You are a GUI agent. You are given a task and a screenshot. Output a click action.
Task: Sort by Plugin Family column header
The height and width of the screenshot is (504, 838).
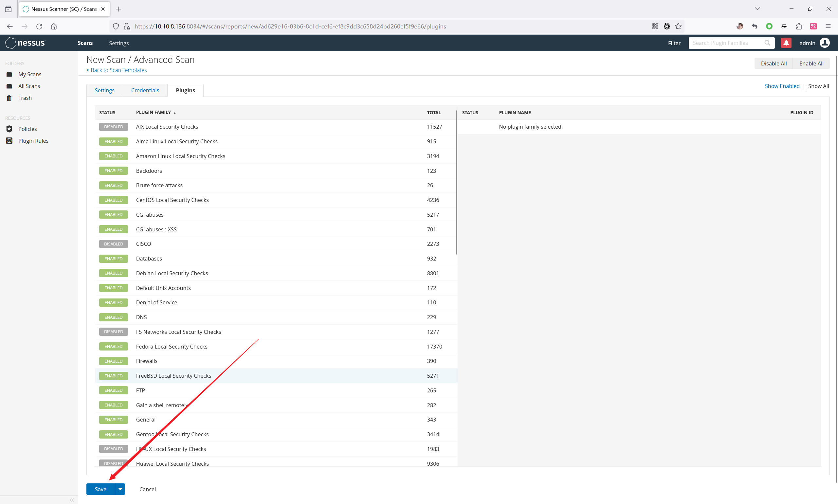point(156,112)
